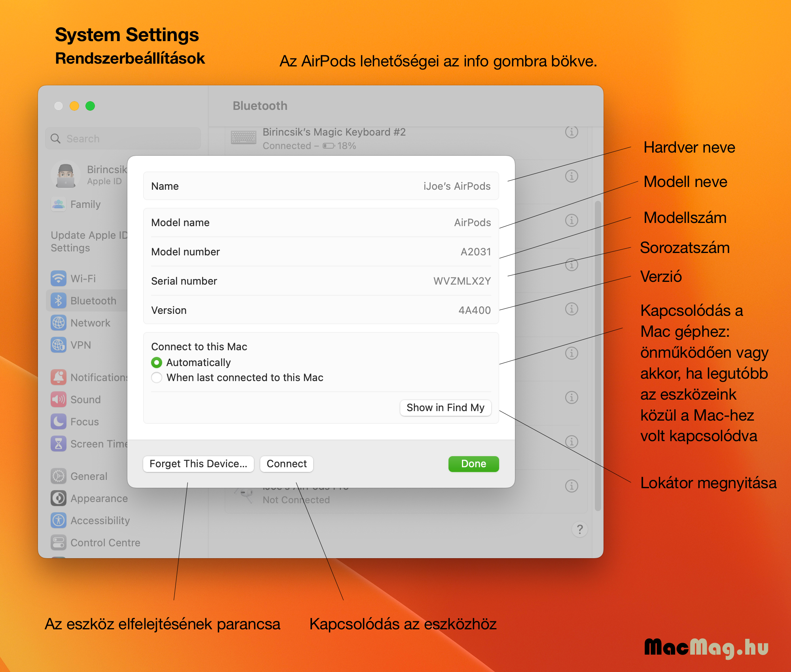Select the Name field value iJoe's AirPods
Image resolution: width=791 pixels, height=672 pixels.
pyautogui.click(x=457, y=186)
